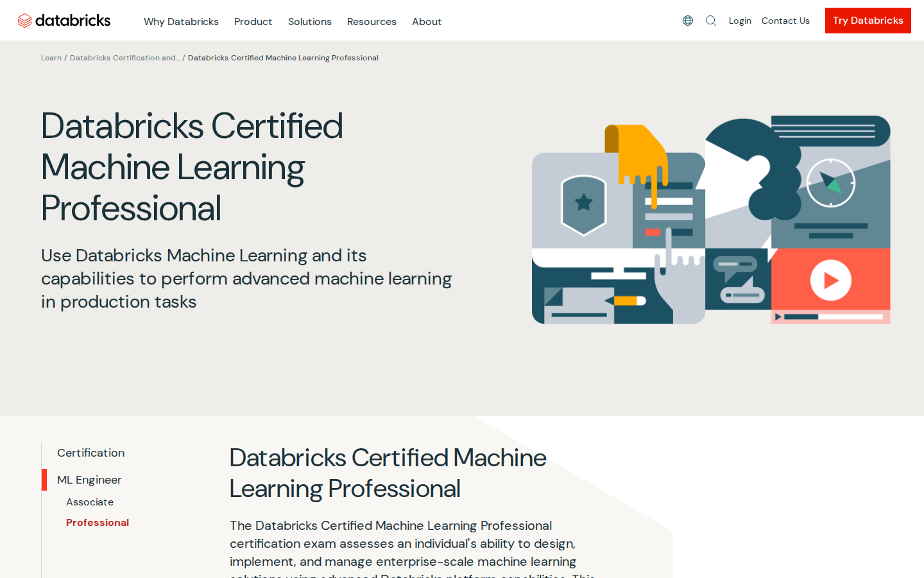Open the Solutions menu

click(x=310, y=21)
